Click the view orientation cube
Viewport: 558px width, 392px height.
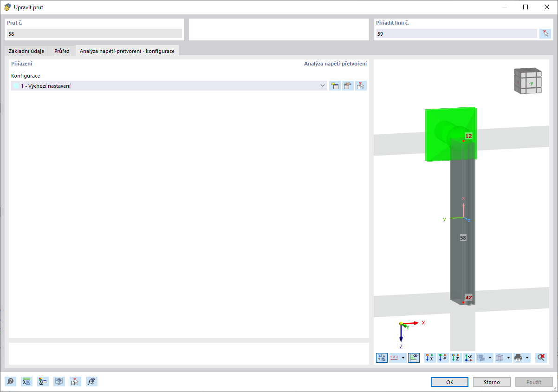click(528, 81)
